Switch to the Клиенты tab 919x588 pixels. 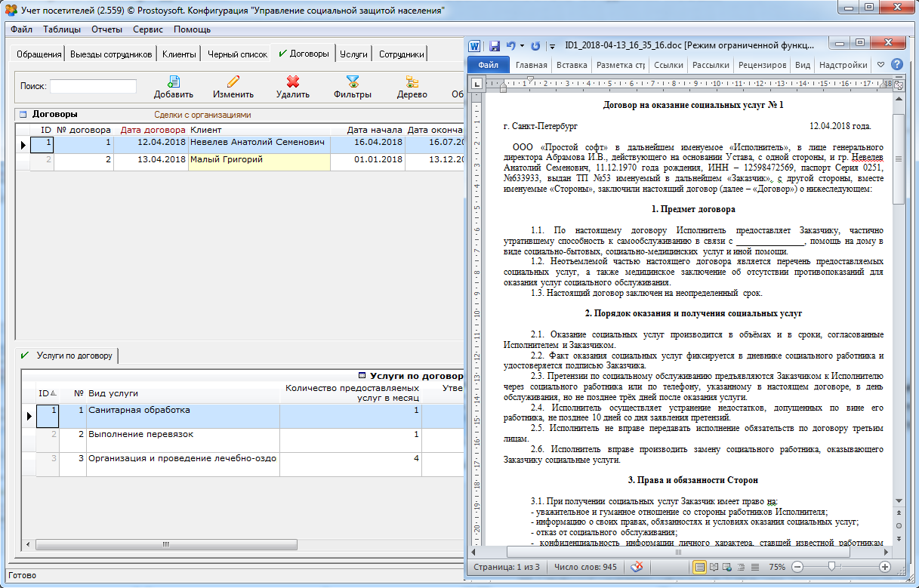(x=179, y=54)
